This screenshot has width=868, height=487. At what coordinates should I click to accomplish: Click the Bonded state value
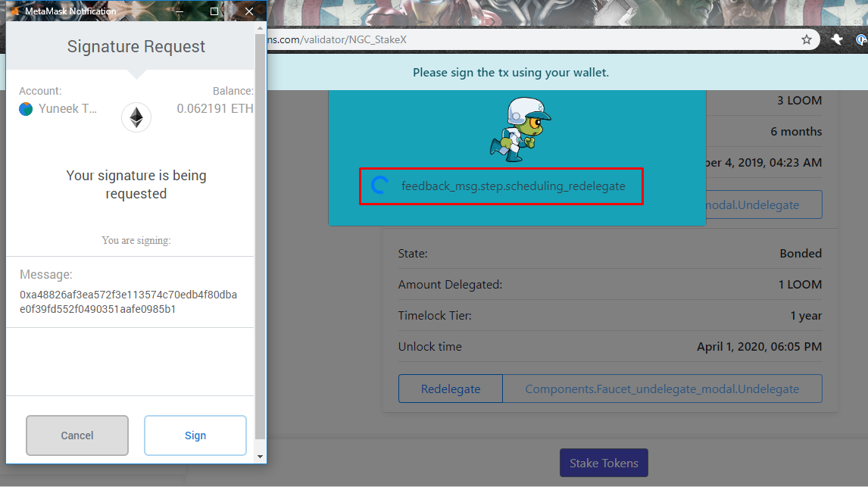(x=801, y=254)
